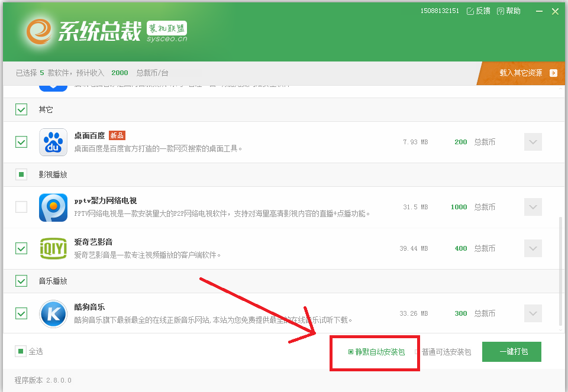Click the software list vertical scrollbar
568x392 pixels.
click(561, 271)
